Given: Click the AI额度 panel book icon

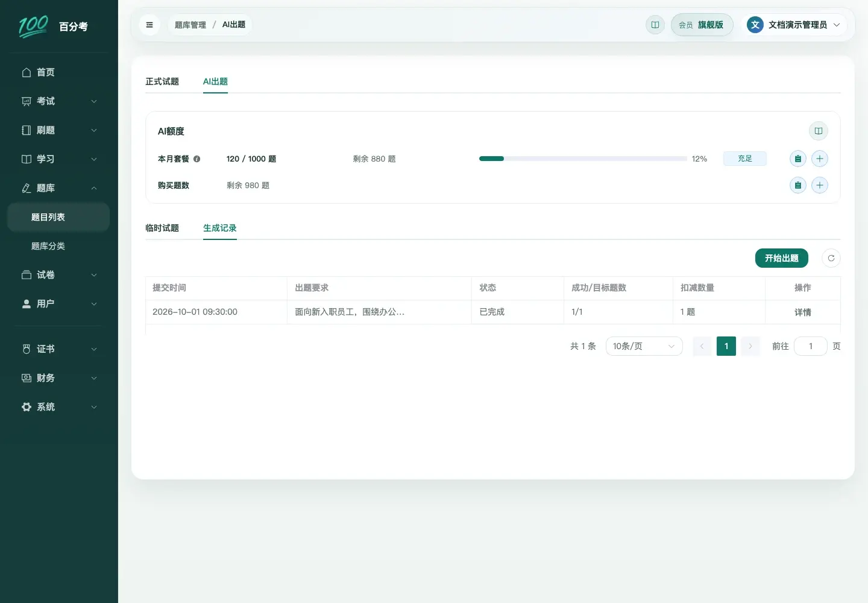Looking at the screenshot, I should tap(819, 131).
